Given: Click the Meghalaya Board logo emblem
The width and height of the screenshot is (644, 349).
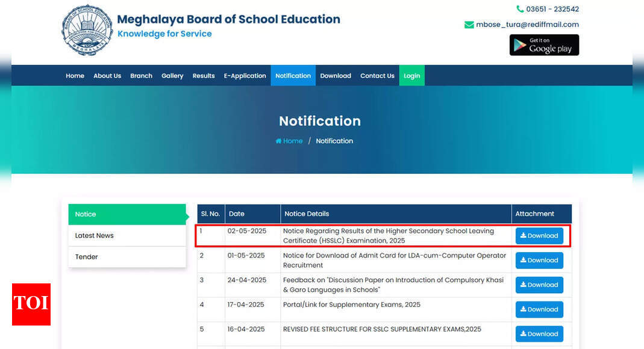Looking at the screenshot, I should (87, 30).
